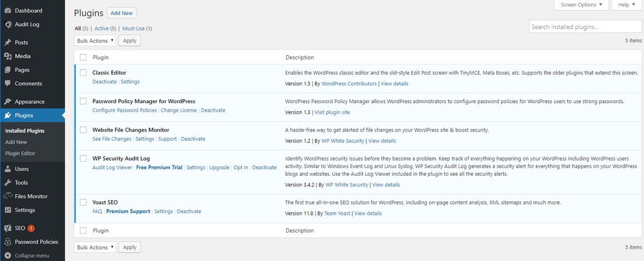Open Installed Plugins submenu item
The width and height of the screenshot is (644, 261).
(25, 130)
